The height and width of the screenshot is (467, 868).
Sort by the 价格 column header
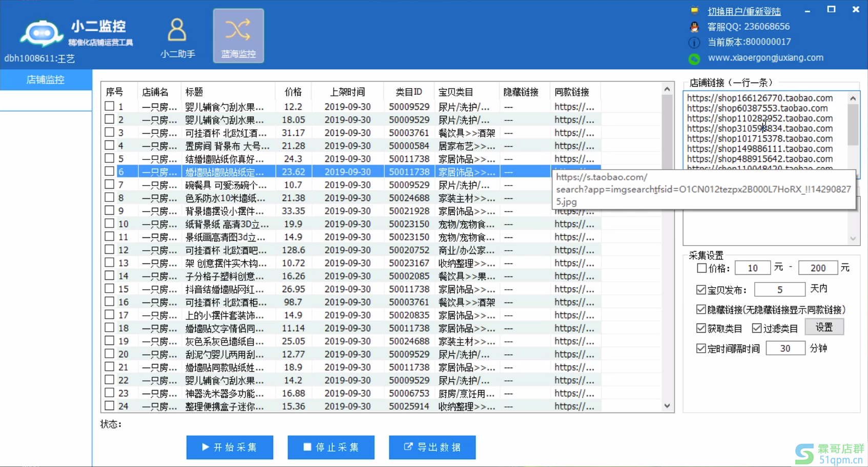coord(293,92)
